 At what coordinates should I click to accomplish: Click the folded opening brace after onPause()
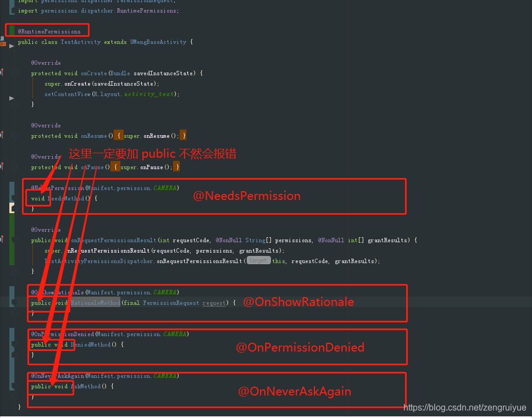pos(115,167)
